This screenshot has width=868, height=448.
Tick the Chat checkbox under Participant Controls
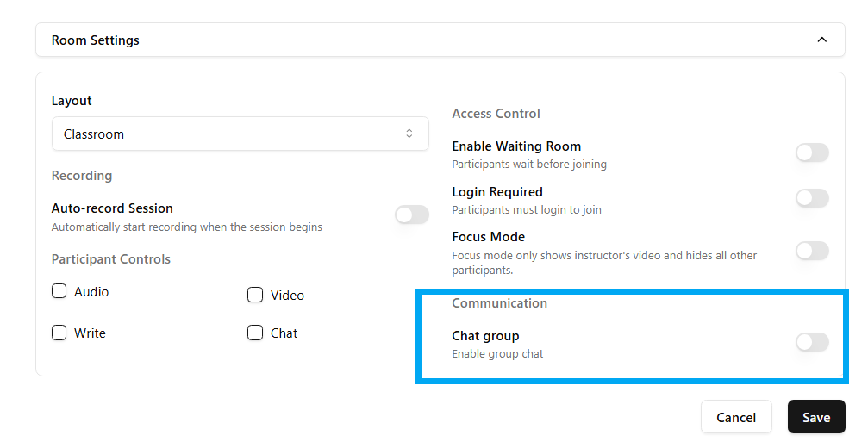click(255, 333)
